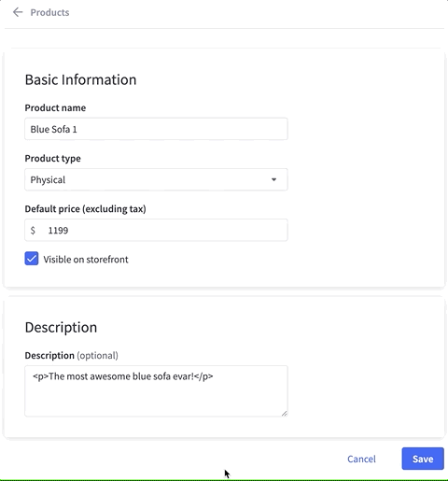Viewport: 448px width, 481px height.
Task: Click the back arrow icon beside Products
Action: coord(18,12)
